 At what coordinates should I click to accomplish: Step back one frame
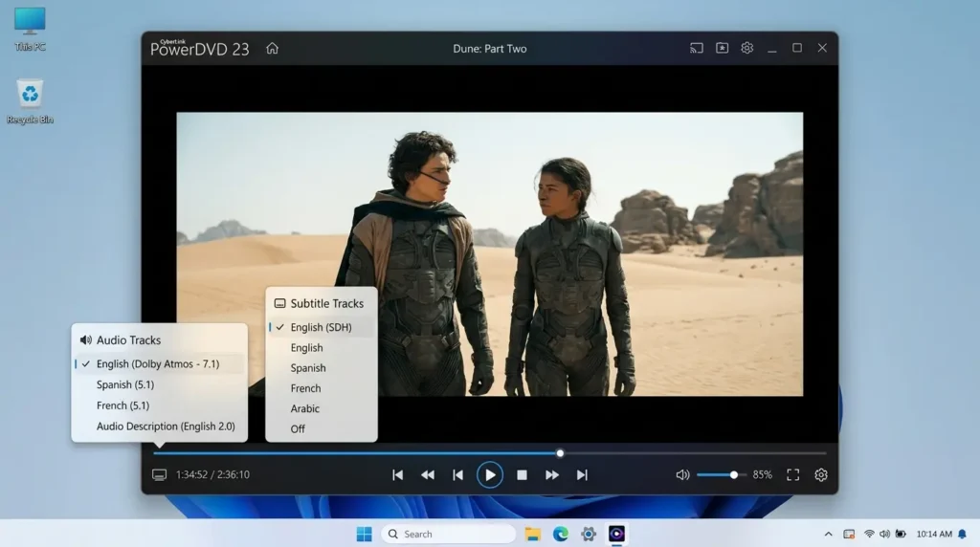pyautogui.click(x=457, y=475)
